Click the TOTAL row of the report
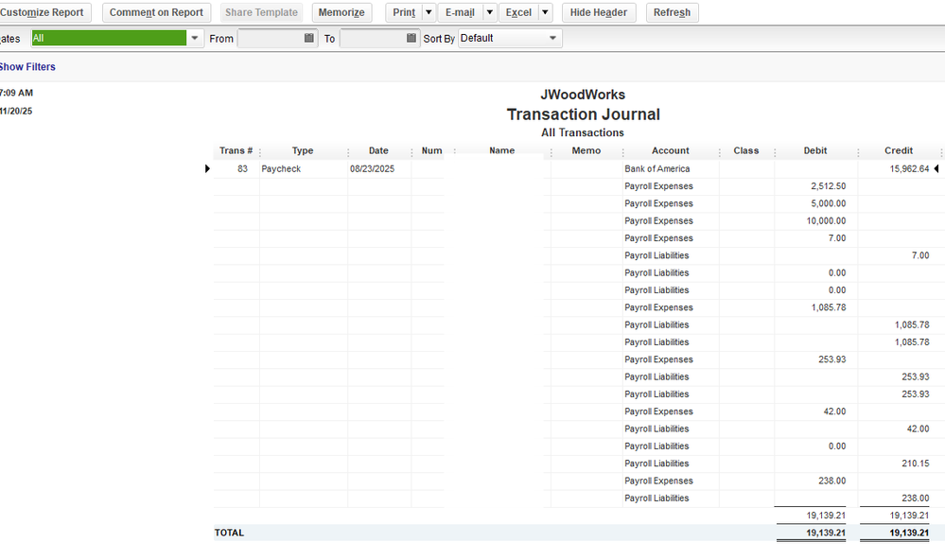The width and height of the screenshot is (945, 560). pyautogui.click(x=229, y=533)
